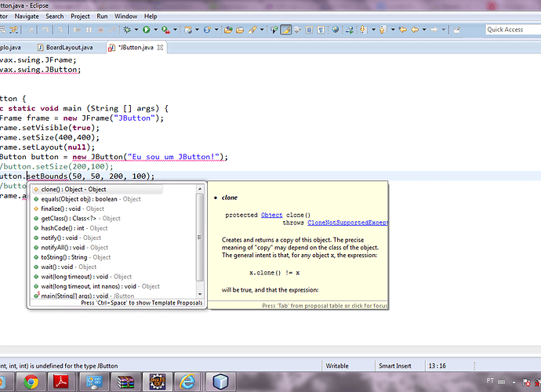This screenshot has width=541, height=392.
Task: Open the Search menu
Action: click(55, 16)
